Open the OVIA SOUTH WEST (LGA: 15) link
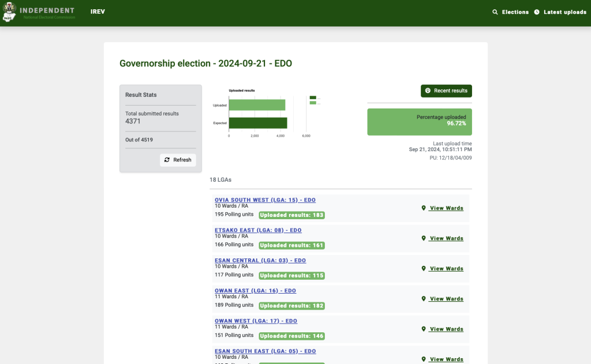The image size is (591, 364). pyautogui.click(x=265, y=200)
